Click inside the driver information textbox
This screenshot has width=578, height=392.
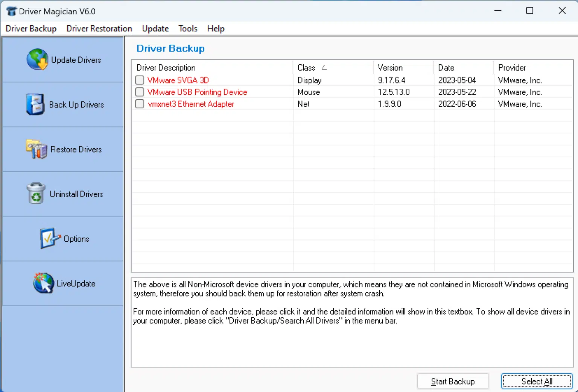click(352, 322)
